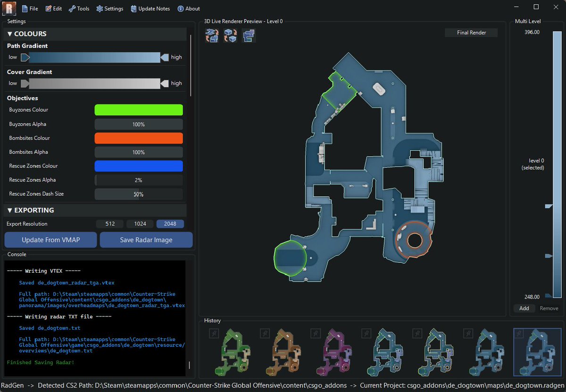This screenshot has height=392, width=566.
Task: Click the small icon on the selected history thumbnail
Action: point(518,334)
